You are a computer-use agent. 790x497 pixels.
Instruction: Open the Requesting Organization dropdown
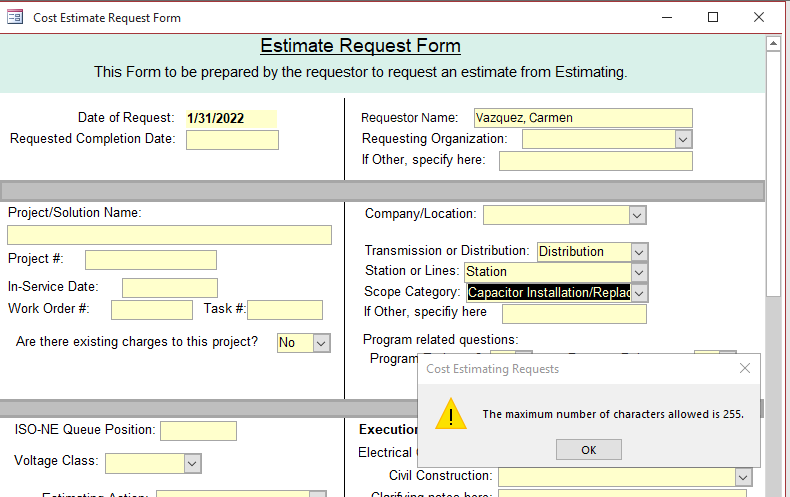[x=683, y=139]
